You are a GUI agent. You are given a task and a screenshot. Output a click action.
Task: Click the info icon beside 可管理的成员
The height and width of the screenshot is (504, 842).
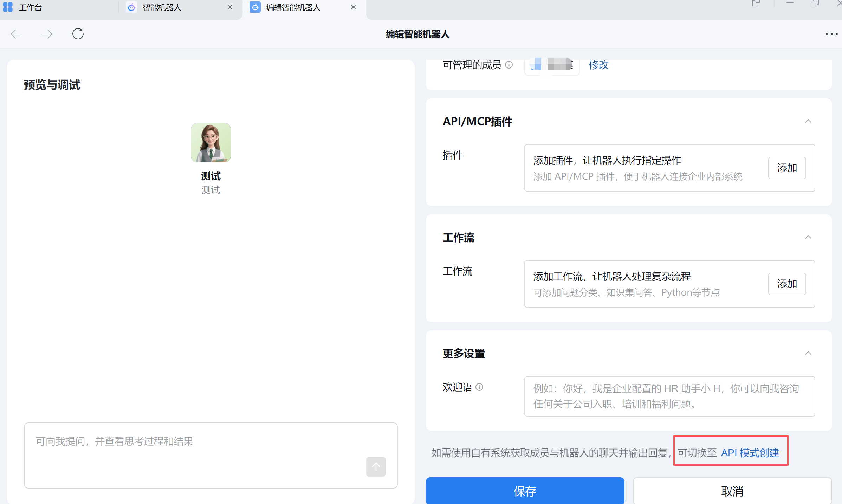point(509,65)
